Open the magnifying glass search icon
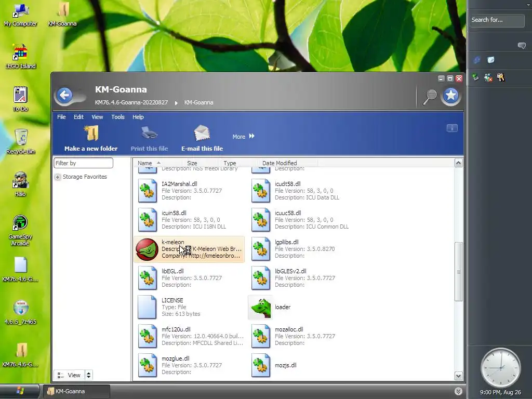The image size is (532, 399). 430,97
